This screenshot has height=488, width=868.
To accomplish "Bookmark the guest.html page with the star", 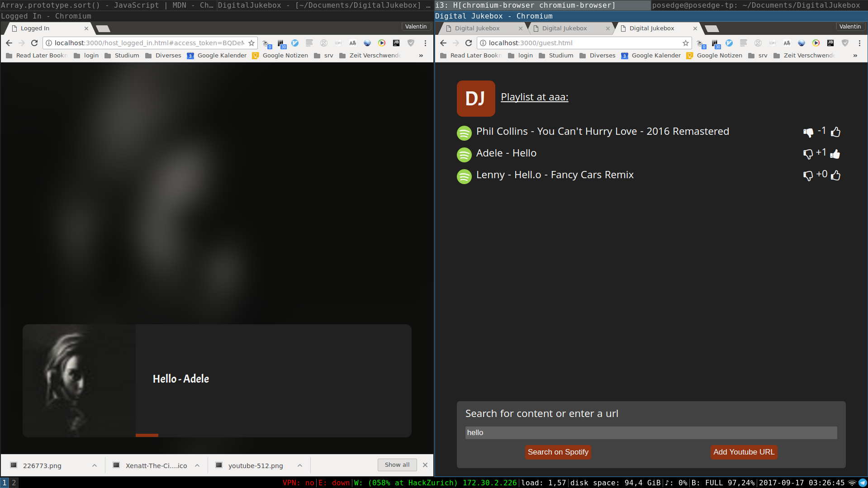I will click(686, 43).
